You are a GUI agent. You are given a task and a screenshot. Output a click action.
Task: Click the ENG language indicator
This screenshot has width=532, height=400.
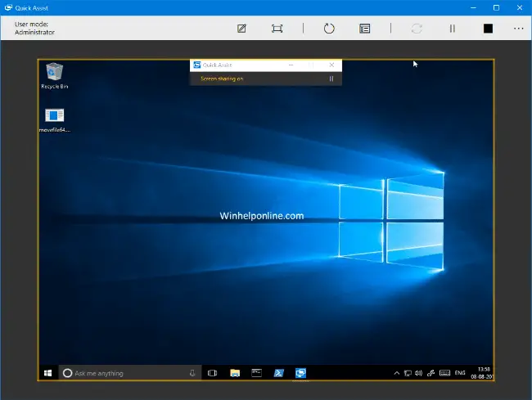tap(460, 373)
